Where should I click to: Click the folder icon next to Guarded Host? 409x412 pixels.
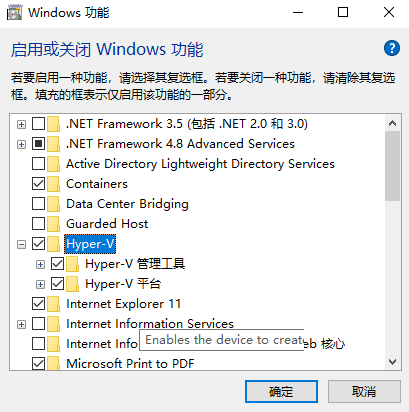tap(53, 224)
